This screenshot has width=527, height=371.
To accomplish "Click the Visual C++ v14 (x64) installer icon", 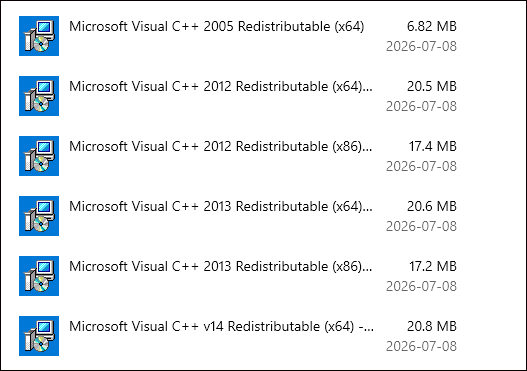I will (39, 336).
